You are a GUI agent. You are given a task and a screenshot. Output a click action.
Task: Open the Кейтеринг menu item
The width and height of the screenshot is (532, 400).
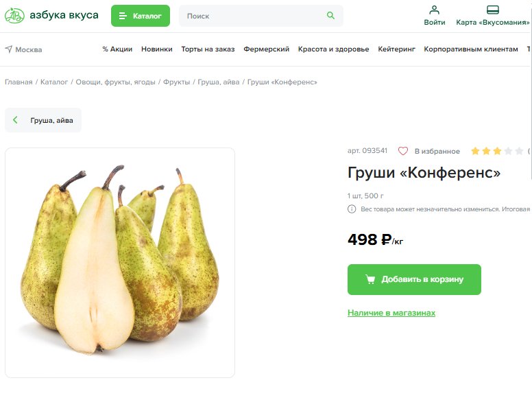(397, 49)
